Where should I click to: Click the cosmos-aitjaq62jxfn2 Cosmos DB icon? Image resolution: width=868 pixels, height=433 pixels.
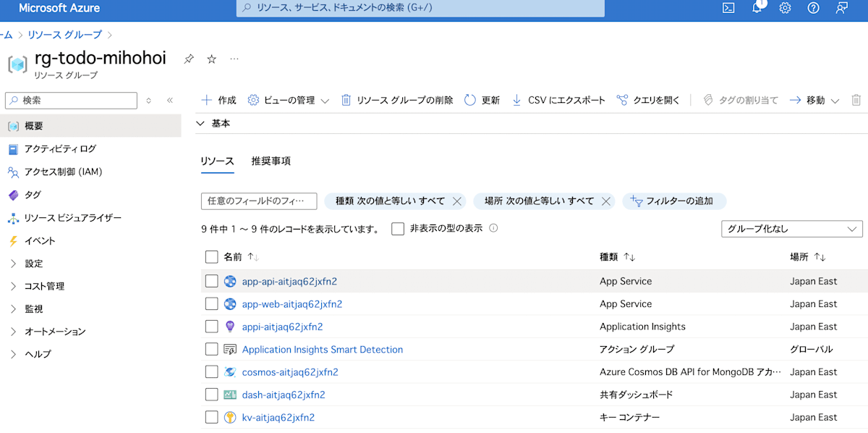tap(230, 372)
